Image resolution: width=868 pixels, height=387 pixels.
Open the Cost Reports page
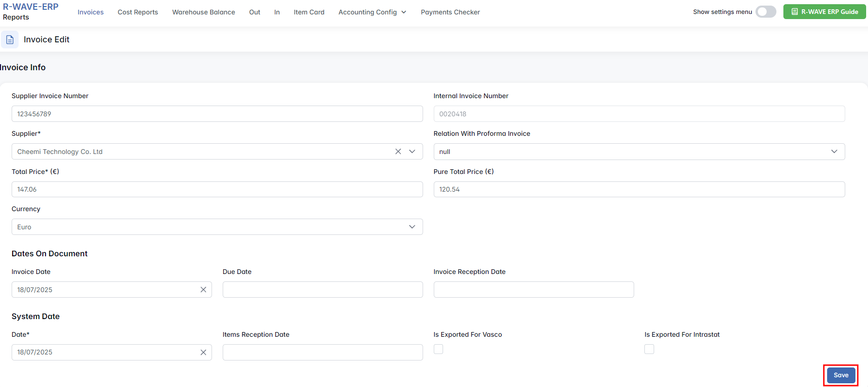coord(138,12)
